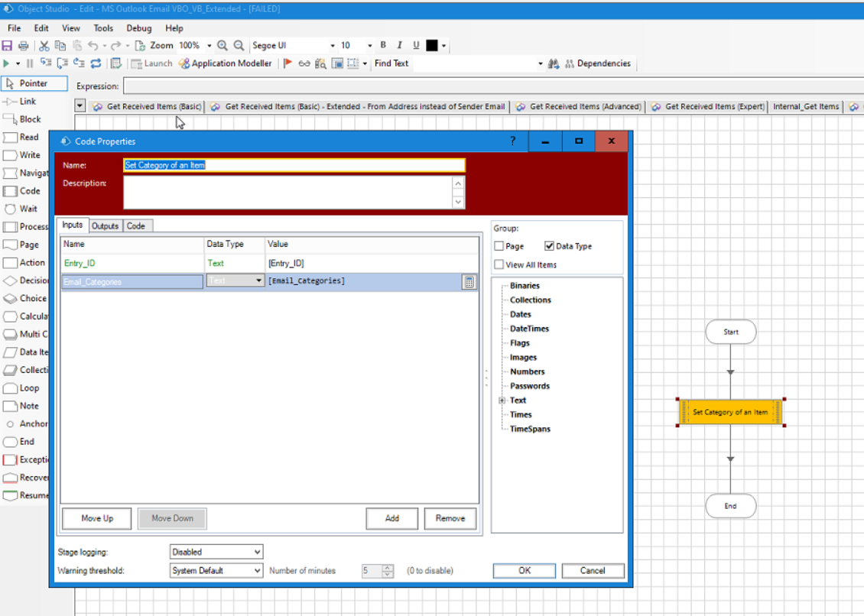
Task: Confirm changes with the OK button
Action: 524,570
